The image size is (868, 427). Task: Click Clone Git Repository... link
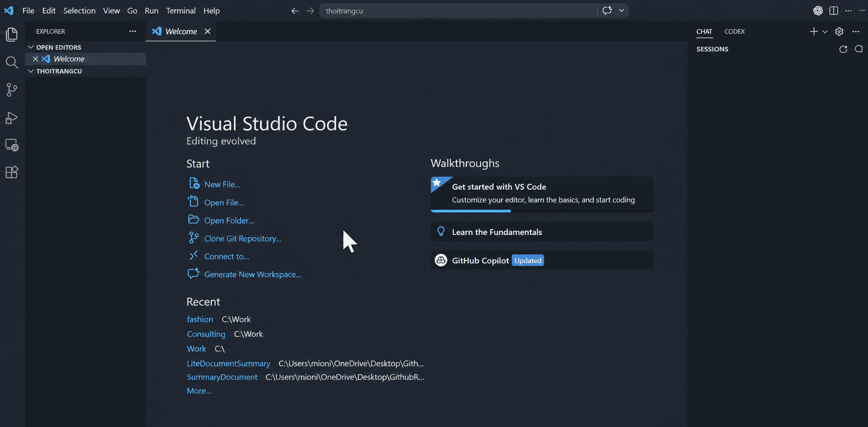(x=242, y=238)
